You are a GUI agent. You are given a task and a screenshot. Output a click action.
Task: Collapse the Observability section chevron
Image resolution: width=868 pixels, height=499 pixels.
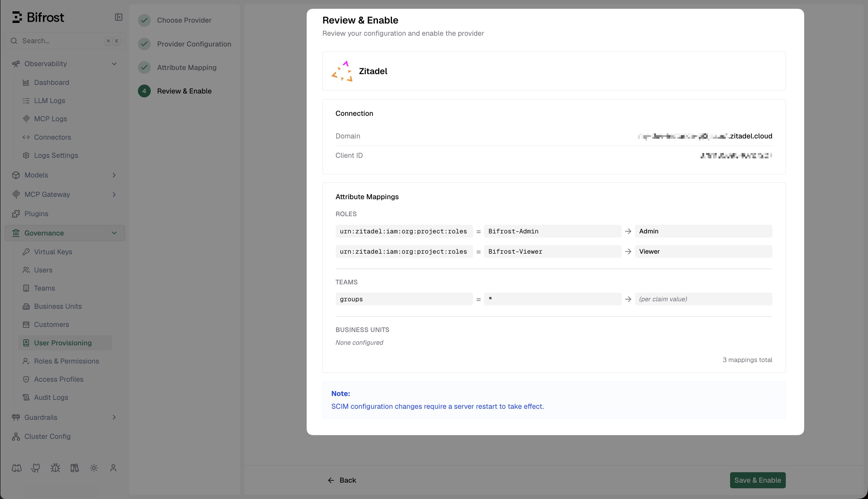pyautogui.click(x=114, y=64)
